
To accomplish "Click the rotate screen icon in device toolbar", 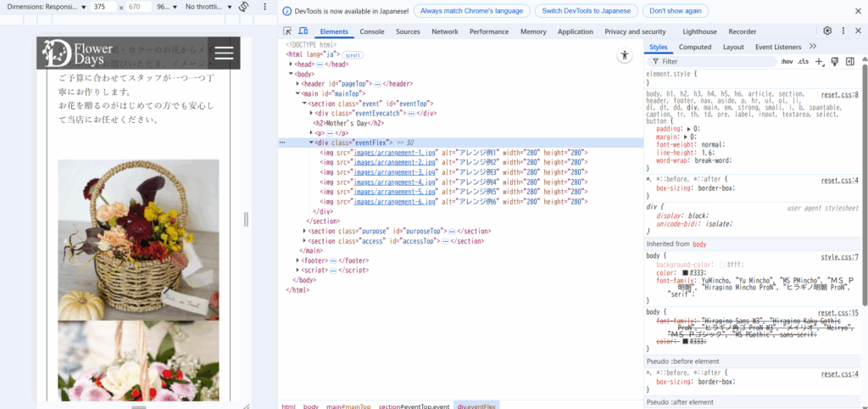I will pos(243,7).
